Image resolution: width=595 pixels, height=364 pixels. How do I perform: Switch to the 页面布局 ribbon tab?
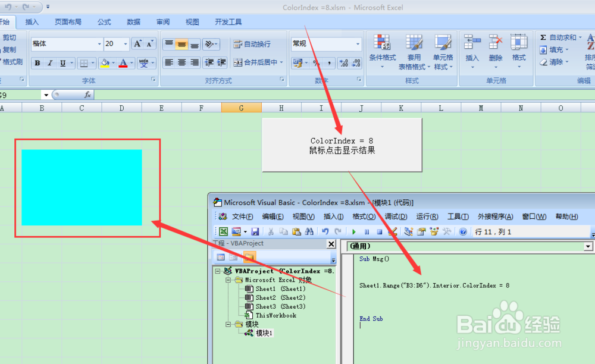point(68,22)
